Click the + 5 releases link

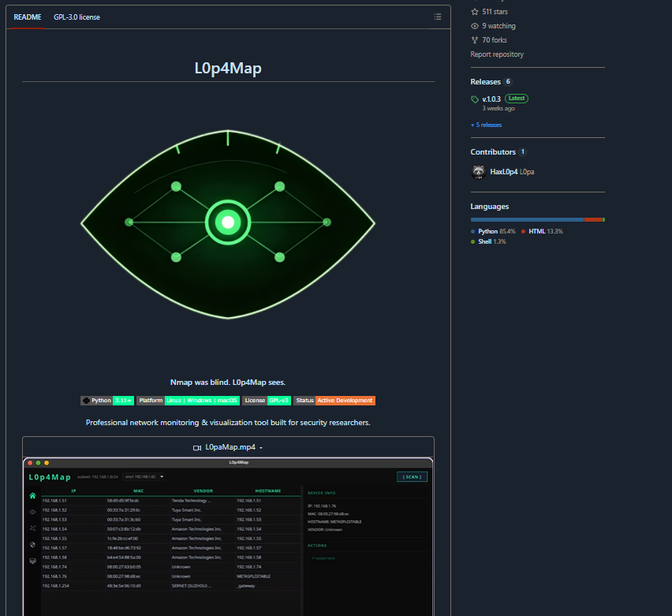[486, 125]
